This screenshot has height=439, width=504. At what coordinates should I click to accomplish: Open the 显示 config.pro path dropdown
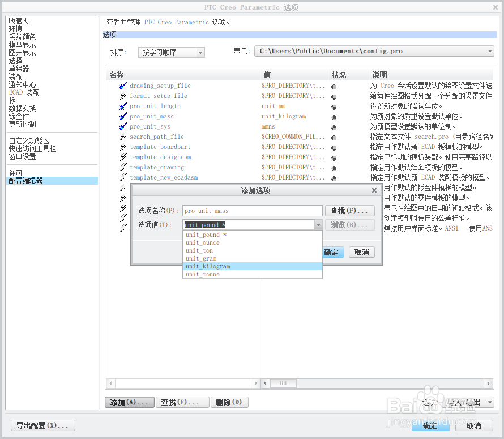point(489,51)
